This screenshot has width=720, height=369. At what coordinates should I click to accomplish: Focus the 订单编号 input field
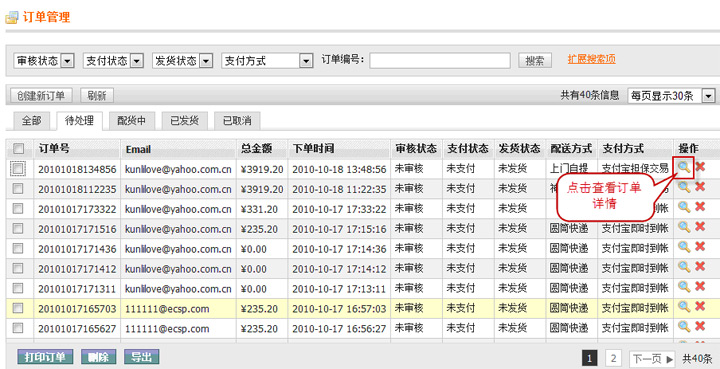pos(440,61)
